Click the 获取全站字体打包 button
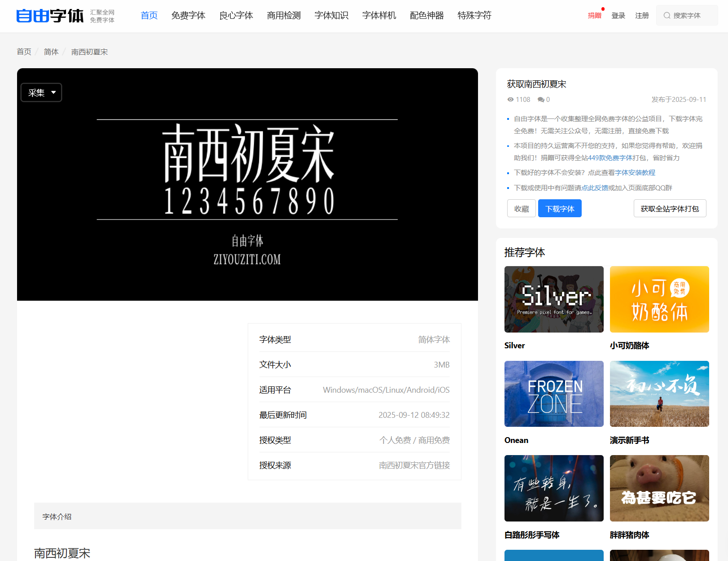Screen dimensions: 728x561 click(x=670, y=209)
